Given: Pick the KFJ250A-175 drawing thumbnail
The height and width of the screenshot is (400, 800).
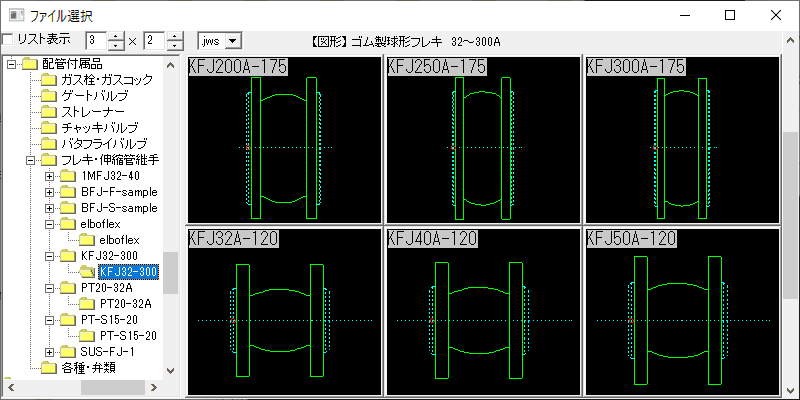Looking at the screenshot, I should click(482, 139).
